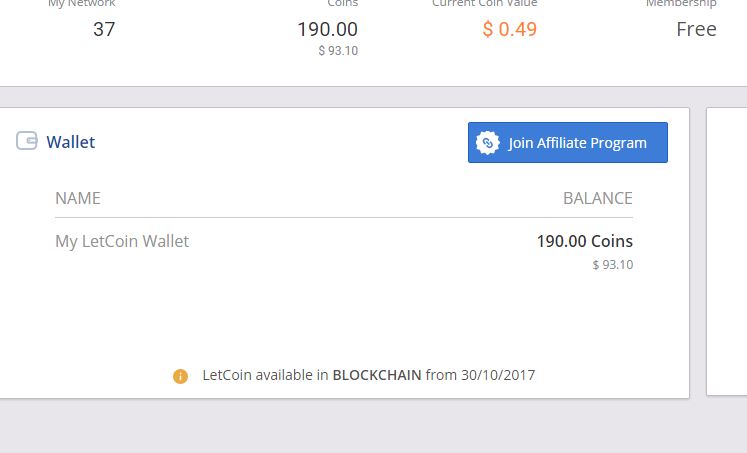Click the orange info icon near LetCoin notice

pos(180,376)
